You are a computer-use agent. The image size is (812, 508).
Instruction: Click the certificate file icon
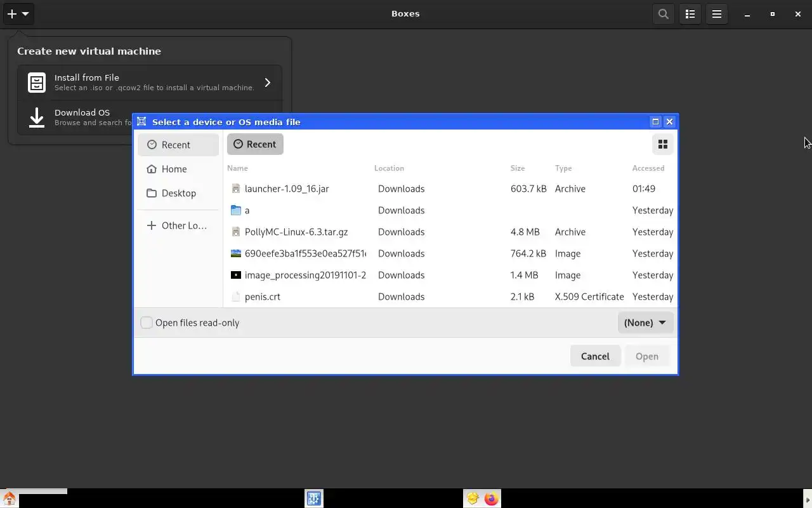pos(236,297)
